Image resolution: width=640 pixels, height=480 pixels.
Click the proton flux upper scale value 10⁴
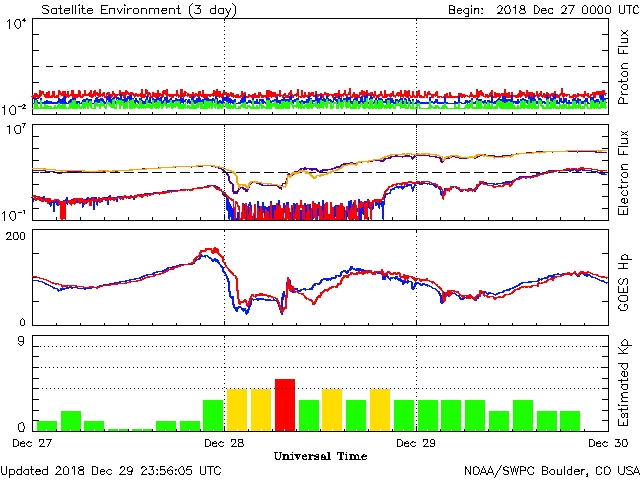pyautogui.click(x=16, y=24)
